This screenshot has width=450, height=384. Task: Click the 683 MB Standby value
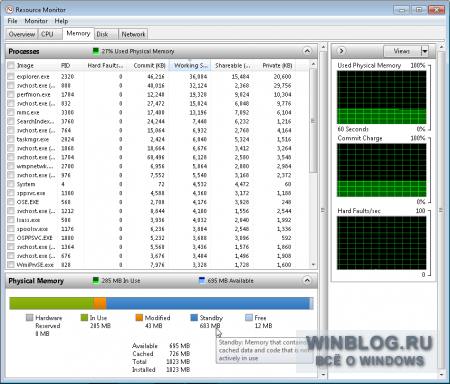[x=210, y=326]
